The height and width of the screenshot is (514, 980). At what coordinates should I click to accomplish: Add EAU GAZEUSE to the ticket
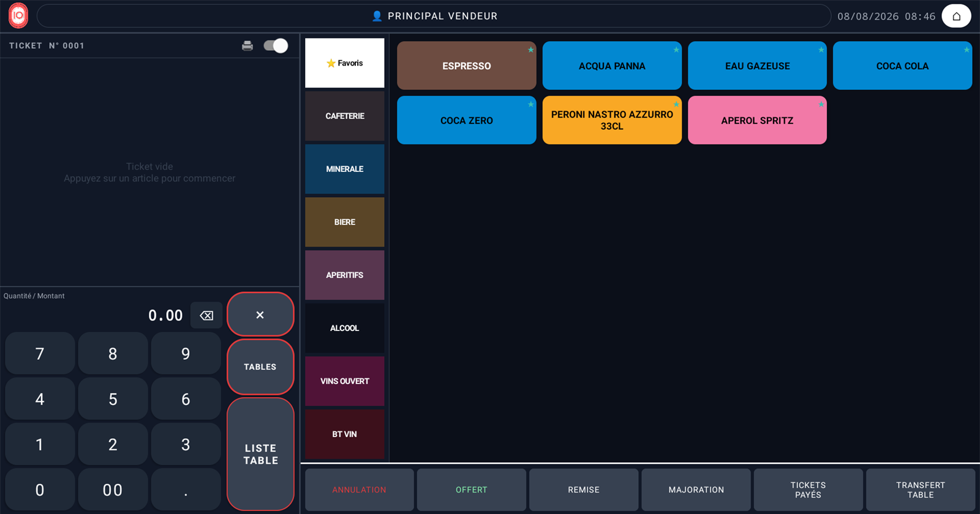point(757,65)
